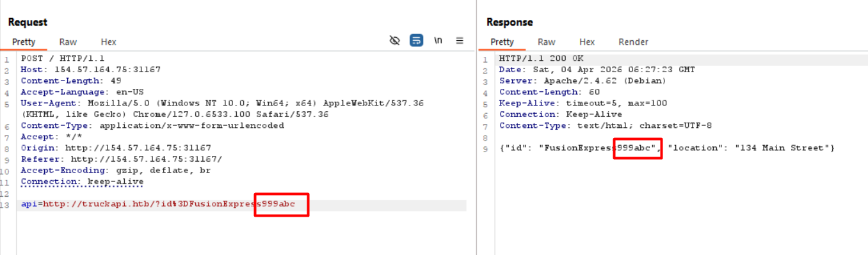Click the Response panel title
Screen dimensions: 868x255
coord(510,22)
